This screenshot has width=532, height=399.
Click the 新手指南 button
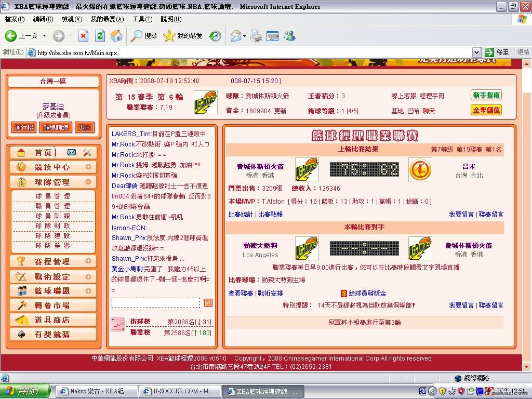click(486, 95)
